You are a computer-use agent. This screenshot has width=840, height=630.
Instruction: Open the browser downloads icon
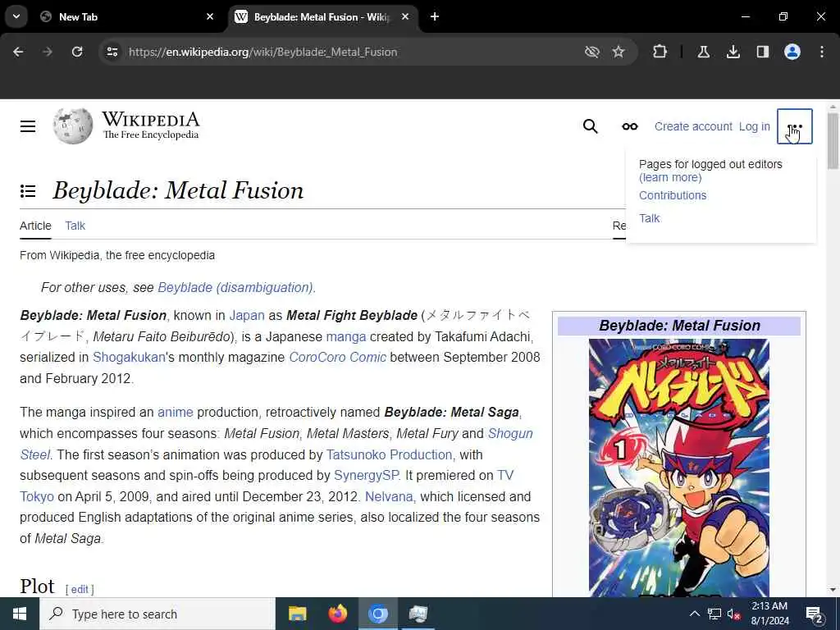pos(733,52)
